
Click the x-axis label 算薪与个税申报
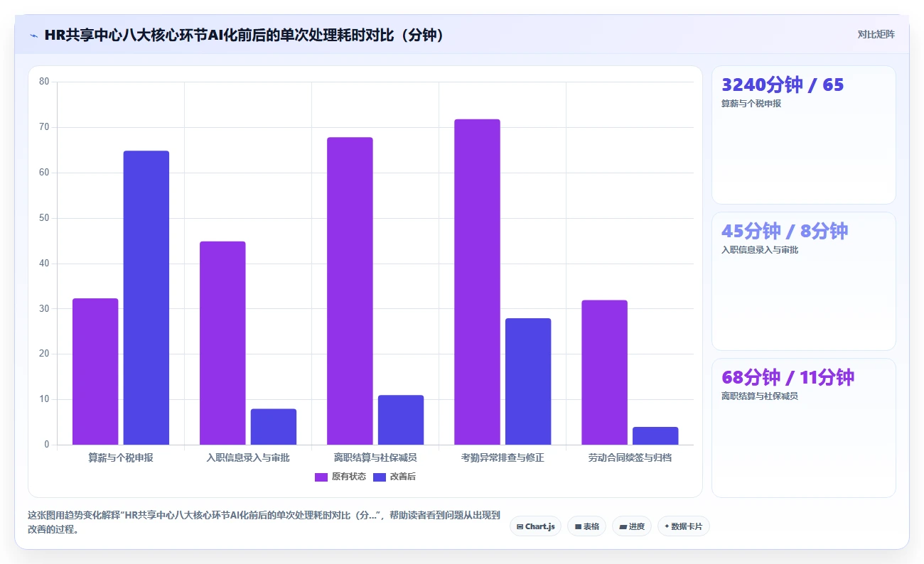[x=121, y=458]
